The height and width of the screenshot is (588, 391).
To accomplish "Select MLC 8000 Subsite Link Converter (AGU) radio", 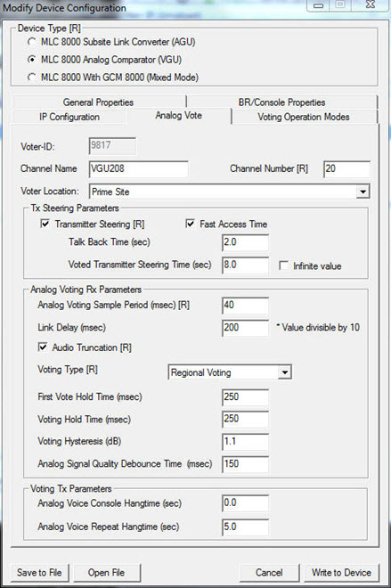I will pos(32,42).
